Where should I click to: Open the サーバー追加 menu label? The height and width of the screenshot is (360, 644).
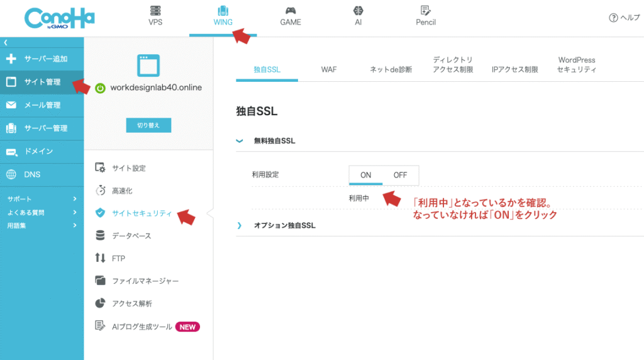pyautogui.click(x=45, y=59)
